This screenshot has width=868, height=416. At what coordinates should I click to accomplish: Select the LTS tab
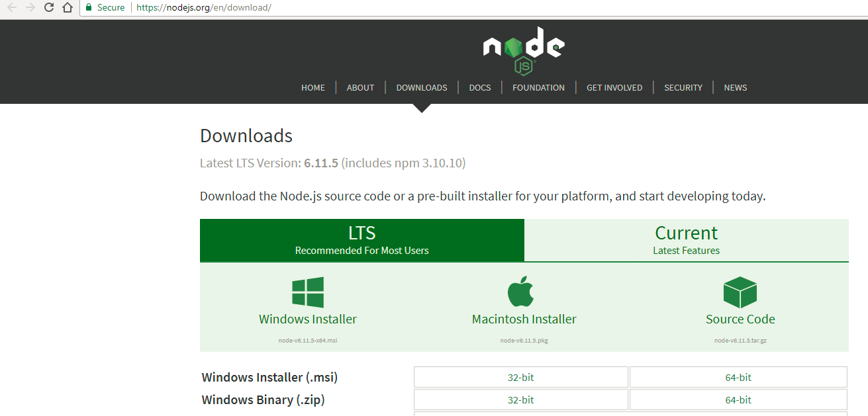(362, 240)
